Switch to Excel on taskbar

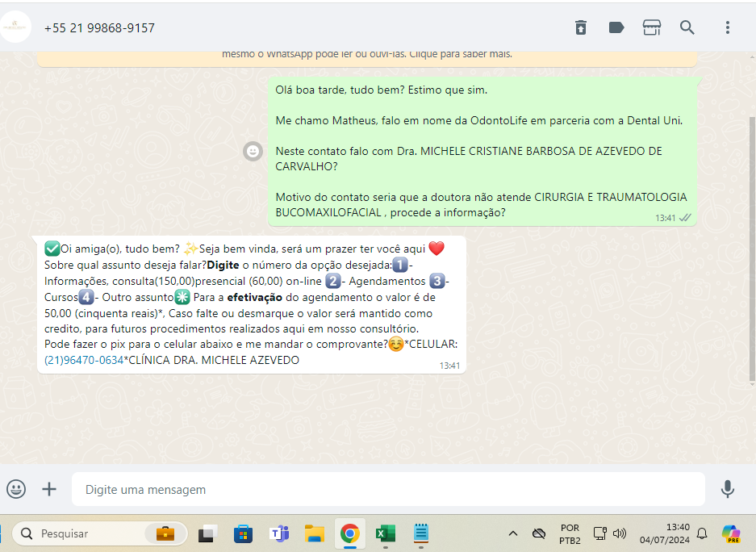click(x=385, y=533)
